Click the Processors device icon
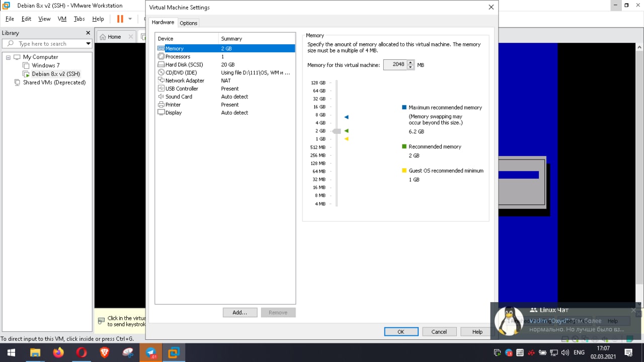 click(x=161, y=56)
